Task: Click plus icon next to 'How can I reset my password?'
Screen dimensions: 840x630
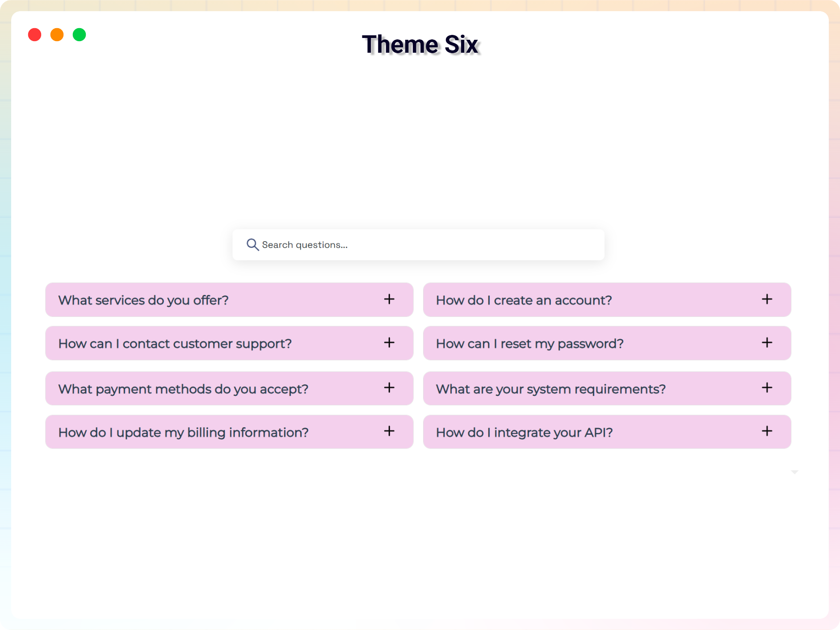Action: click(x=767, y=343)
